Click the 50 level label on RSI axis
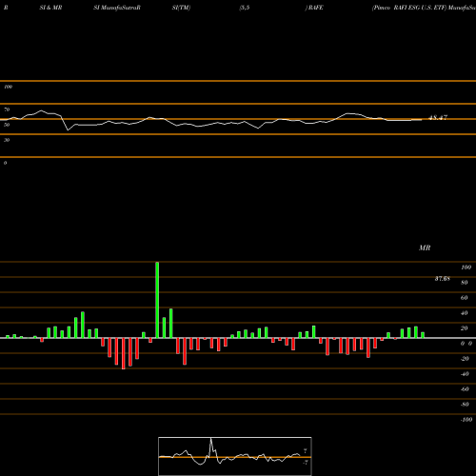 7,125
